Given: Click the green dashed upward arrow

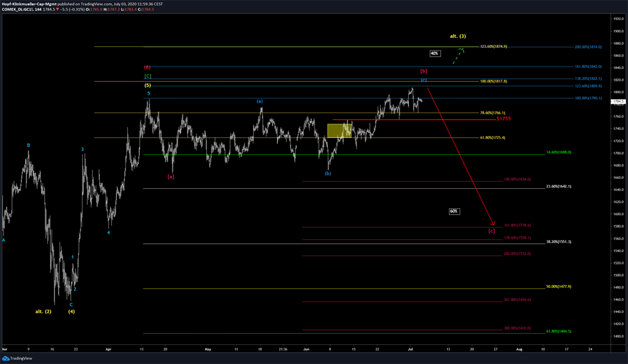Looking at the screenshot, I should (x=458, y=56).
